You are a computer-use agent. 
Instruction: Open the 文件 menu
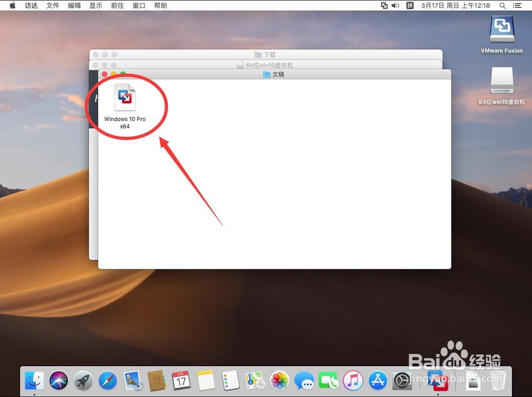53,5
